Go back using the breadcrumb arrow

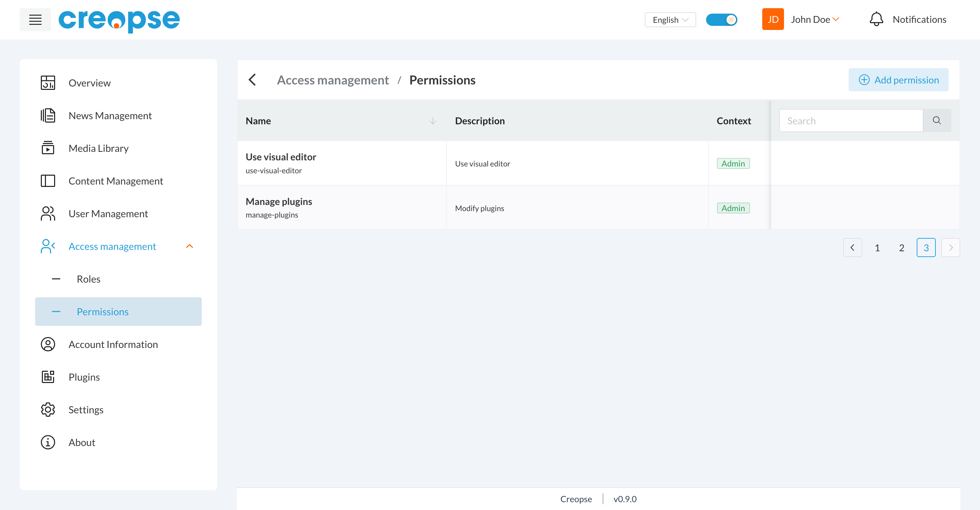point(252,80)
